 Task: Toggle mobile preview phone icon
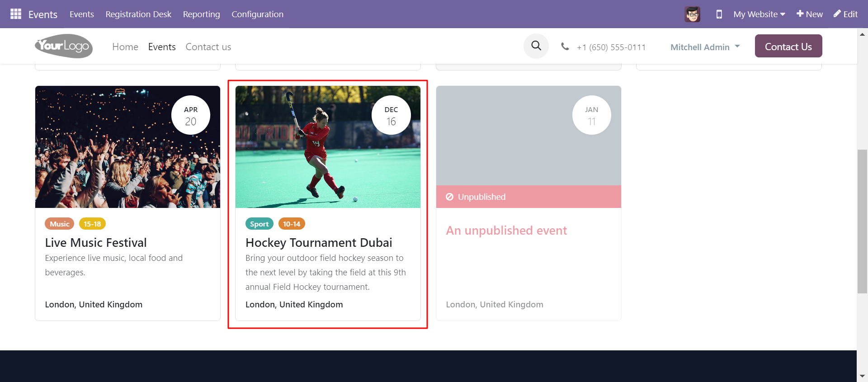[719, 14]
